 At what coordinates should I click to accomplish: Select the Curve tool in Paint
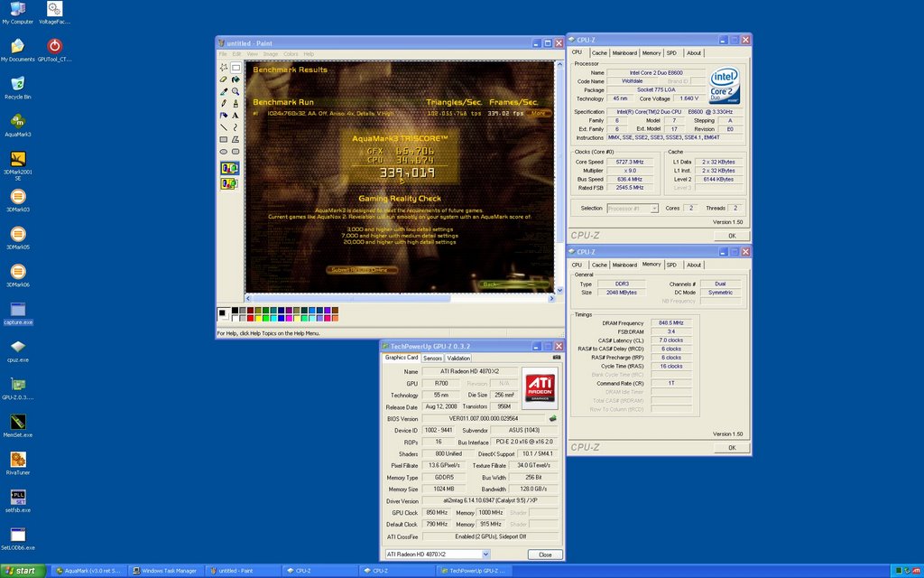pos(236,127)
